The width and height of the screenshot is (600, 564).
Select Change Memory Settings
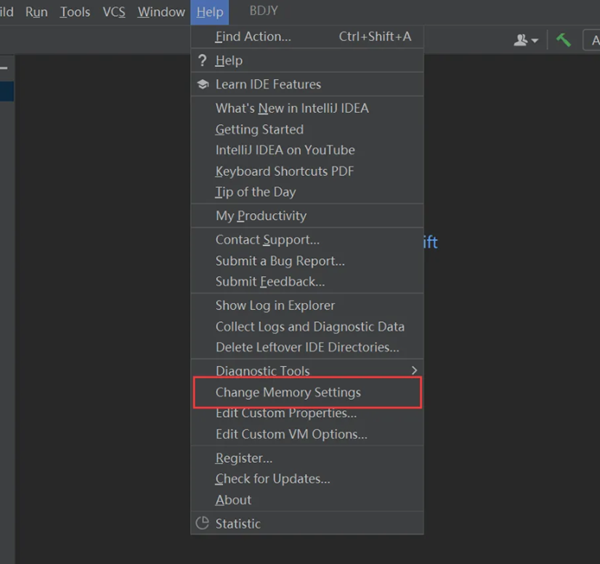tap(288, 393)
